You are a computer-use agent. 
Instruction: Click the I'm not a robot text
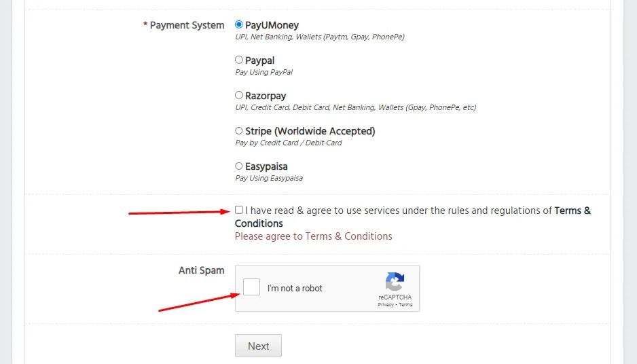pyautogui.click(x=295, y=289)
